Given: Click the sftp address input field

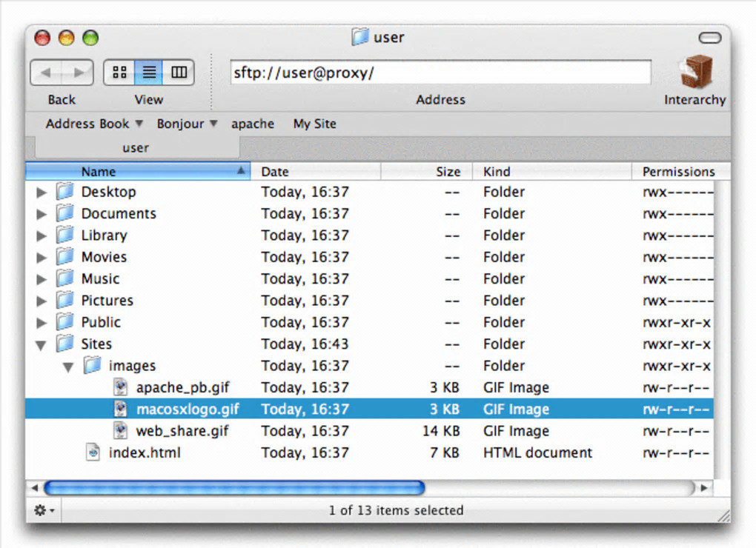Looking at the screenshot, I should [x=441, y=73].
